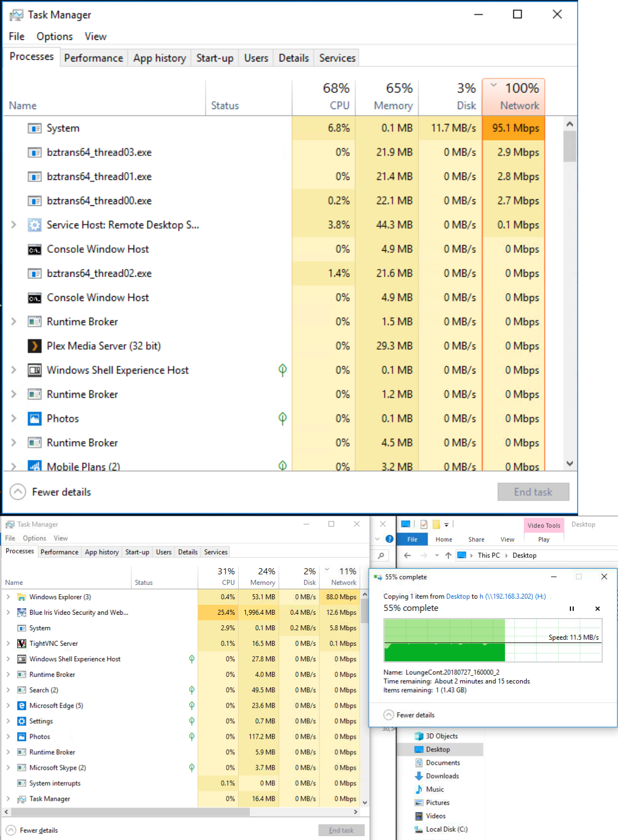Viewport: 618px width, 840px height.
Task: Expand Runtime Broker row using 1.5 MB
Action: (x=14, y=322)
